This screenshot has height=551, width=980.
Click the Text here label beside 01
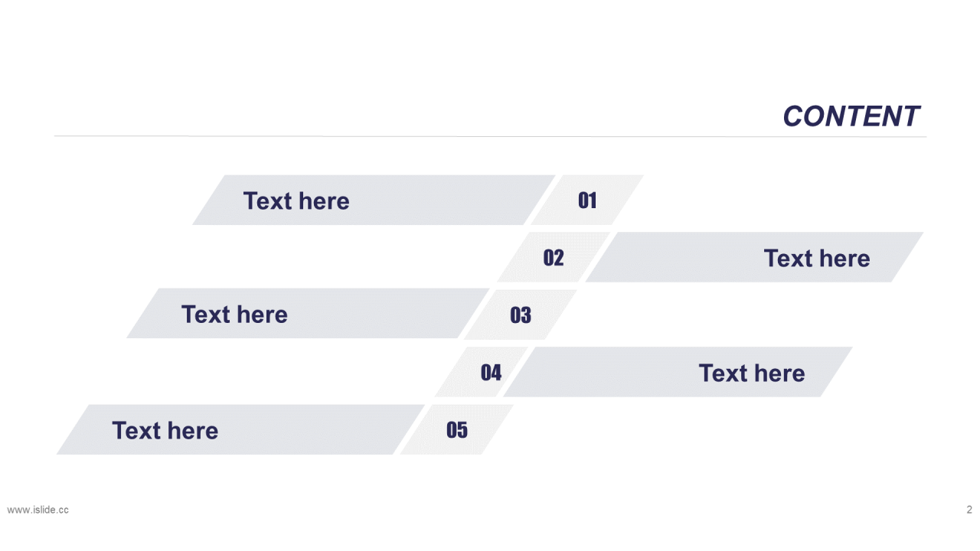296,201
